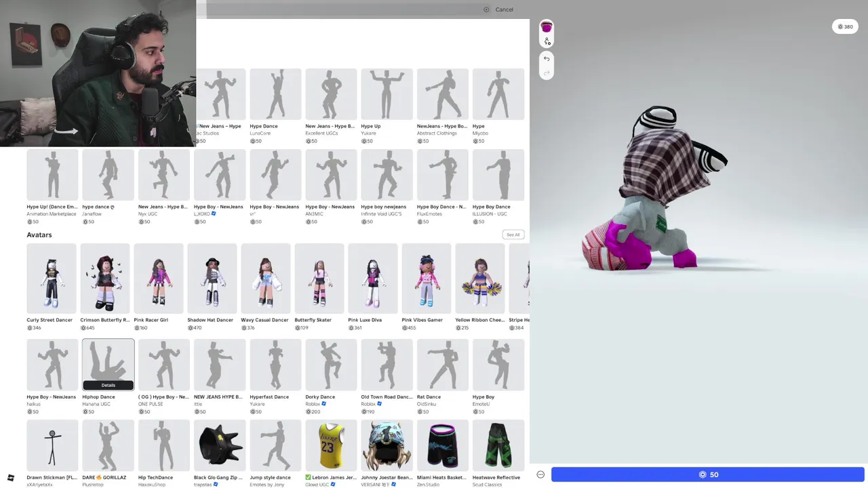Open the more options icon beside the buy button
868x488 pixels.
[x=540, y=474]
